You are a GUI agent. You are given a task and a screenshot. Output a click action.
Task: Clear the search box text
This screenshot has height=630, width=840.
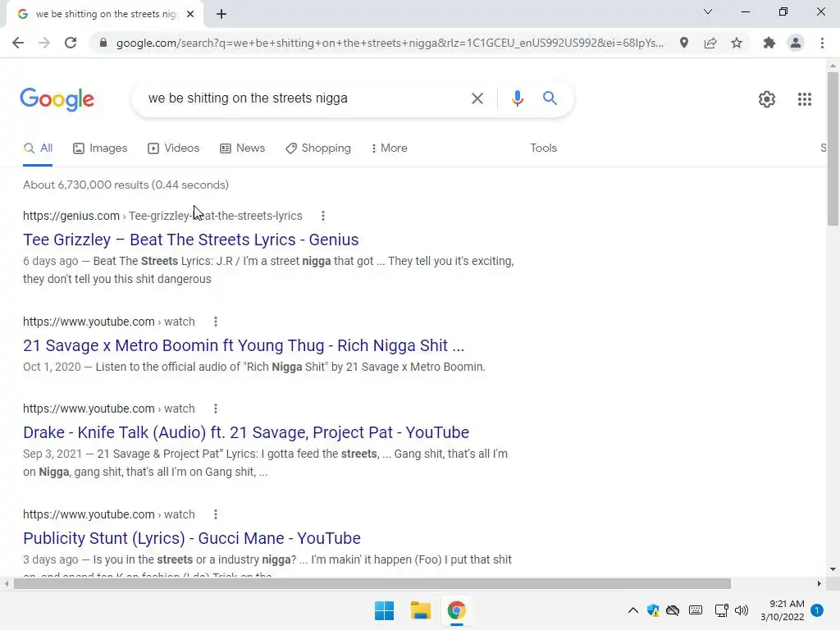point(477,98)
